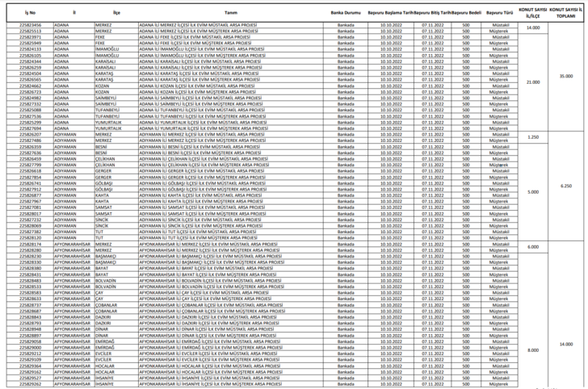The image size is (588, 389).
Task: Click job number cell 225829262
Action: click(x=31, y=384)
